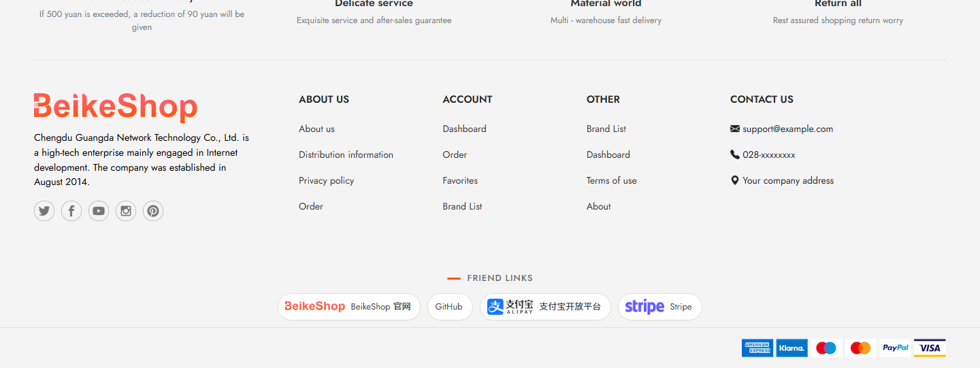Open the GitHub friend link
980x381 pixels.
(450, 307)
